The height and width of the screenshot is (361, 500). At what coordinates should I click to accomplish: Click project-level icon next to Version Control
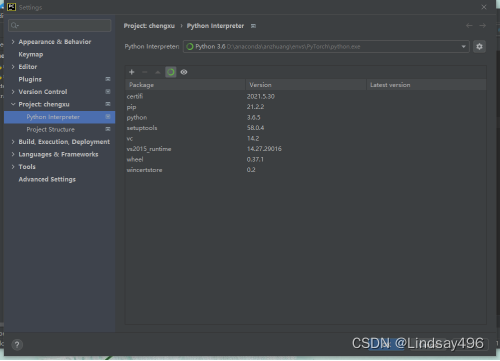pos(108,91)
